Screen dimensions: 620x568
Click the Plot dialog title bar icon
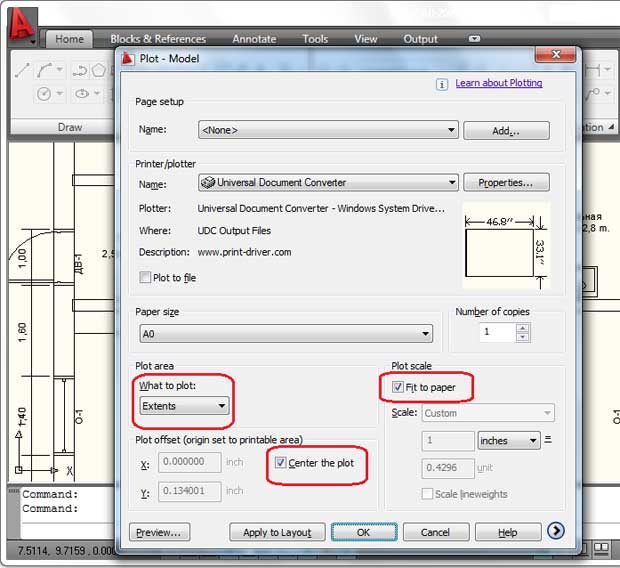[x=128, y=59]
